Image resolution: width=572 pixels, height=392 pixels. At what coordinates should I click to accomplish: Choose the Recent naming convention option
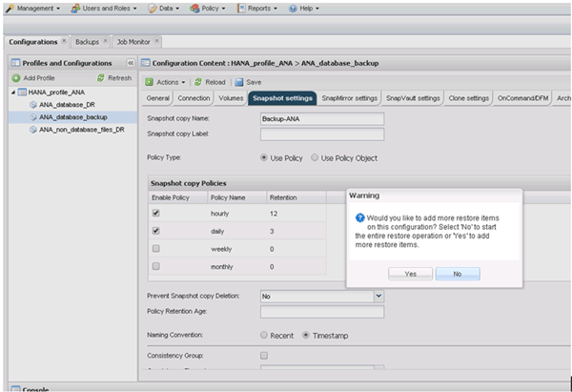pyautogui.click(x=264, y=335)
